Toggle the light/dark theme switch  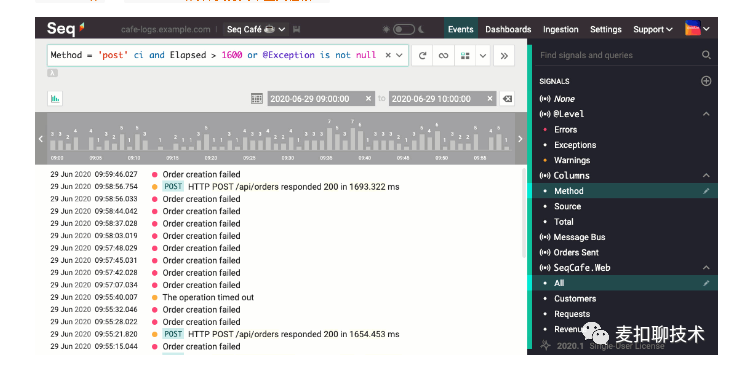[404, 29]
